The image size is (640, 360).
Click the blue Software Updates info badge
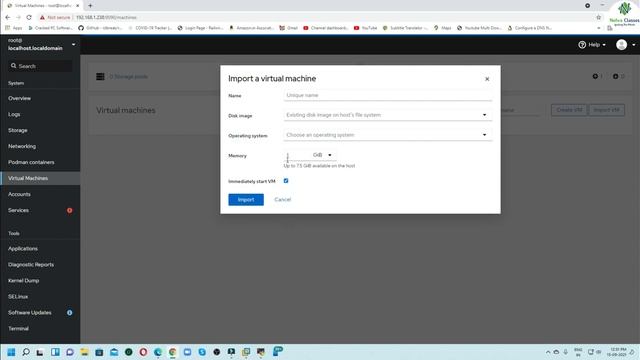69,313
